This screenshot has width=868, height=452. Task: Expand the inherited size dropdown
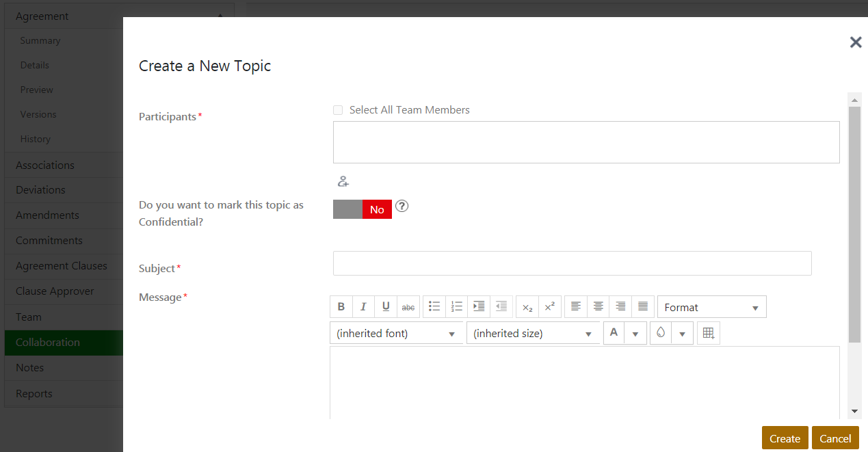tap(533, 334)
